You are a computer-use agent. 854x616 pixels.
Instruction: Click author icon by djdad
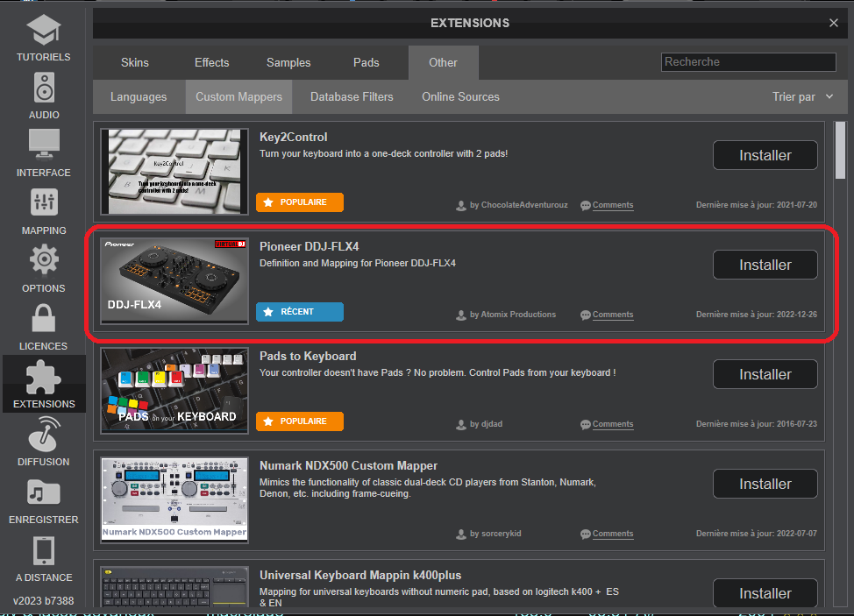pyautogui.click(x=461, y=424)
